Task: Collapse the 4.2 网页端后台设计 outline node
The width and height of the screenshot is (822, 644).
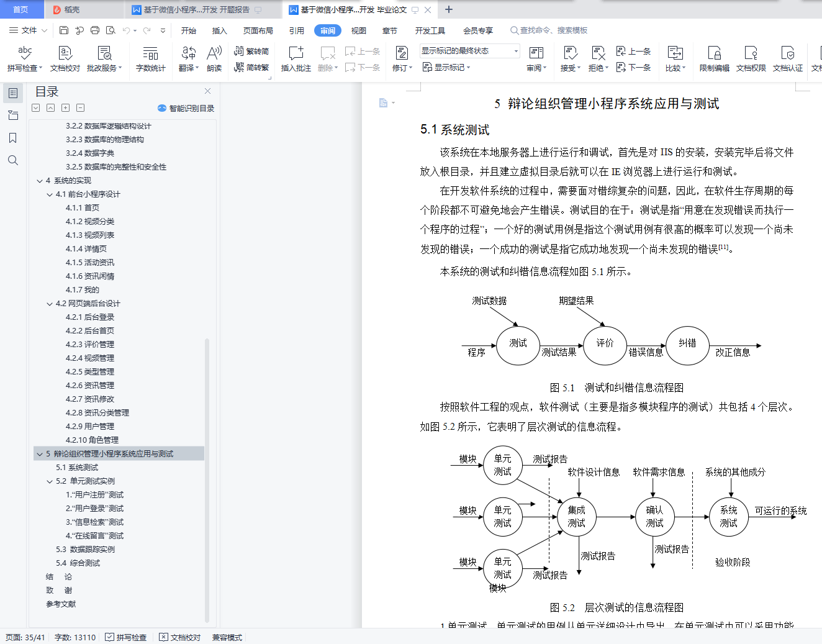Action: (x=50, y=304)
